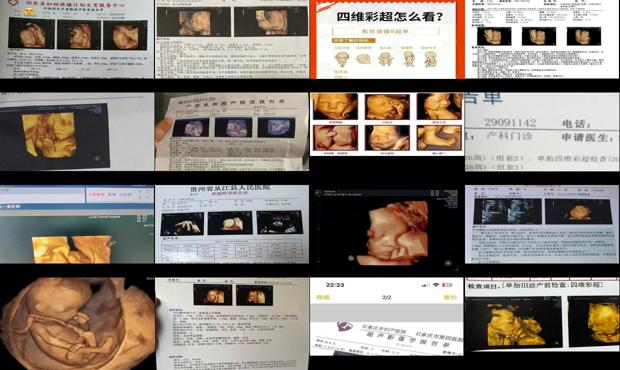The width and height of the screenshot is (620, 370).
Task: Open the 单胎III级产前检查 report thumbnail
Action: 542,315
